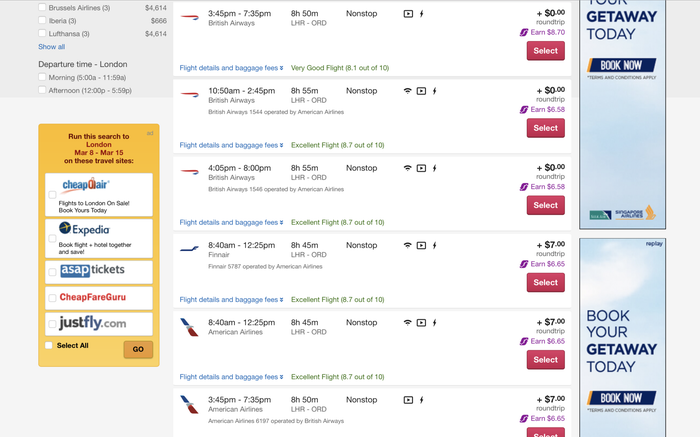Select the 10:50am British Airways flight
The width and height of the screenshot is (700, 437).
click(x=546, y=128)
